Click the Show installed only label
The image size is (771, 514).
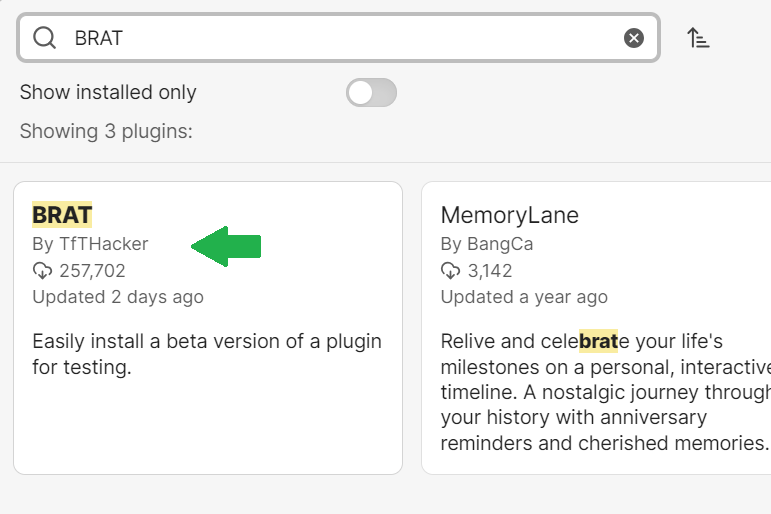(x=108, y=92)
